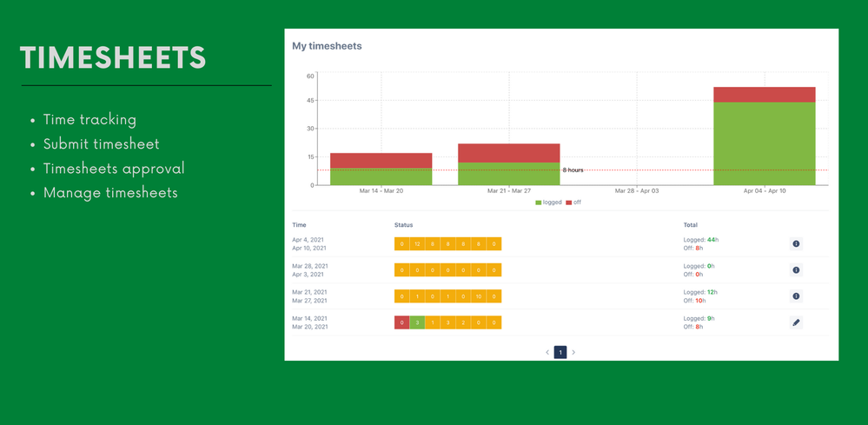
Task: Click the 'TIMESHEETS' slide title
Action: pos(113,58)
